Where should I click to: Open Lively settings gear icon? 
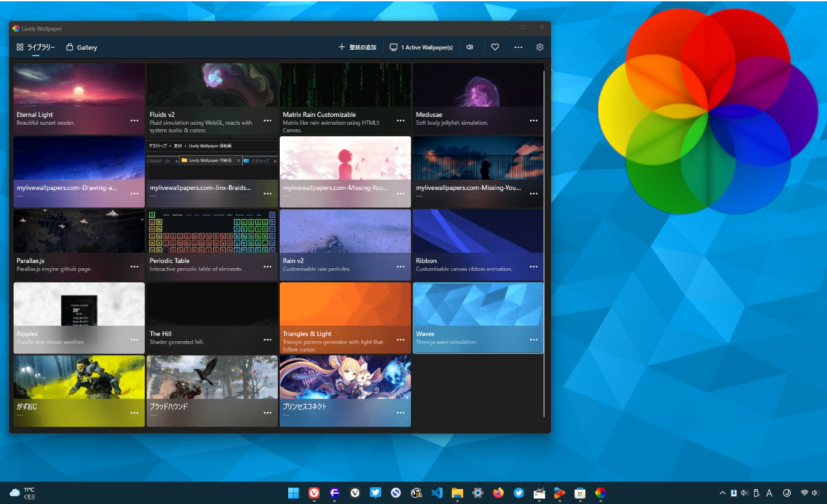click(540, 47)
